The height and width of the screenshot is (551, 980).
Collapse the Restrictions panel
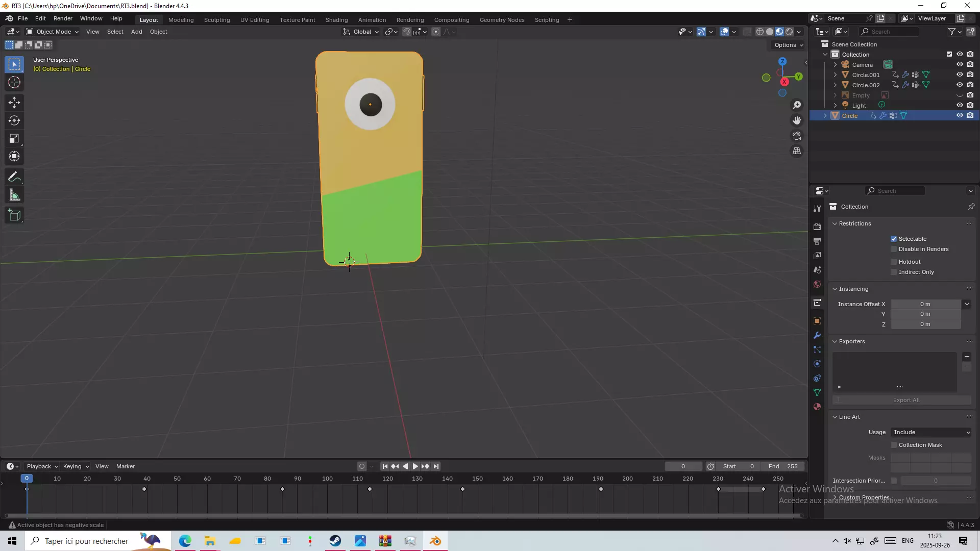(855, 223)
